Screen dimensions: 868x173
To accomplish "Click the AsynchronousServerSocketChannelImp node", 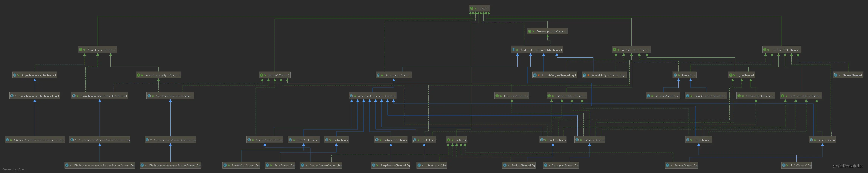I will click(100, 140).
